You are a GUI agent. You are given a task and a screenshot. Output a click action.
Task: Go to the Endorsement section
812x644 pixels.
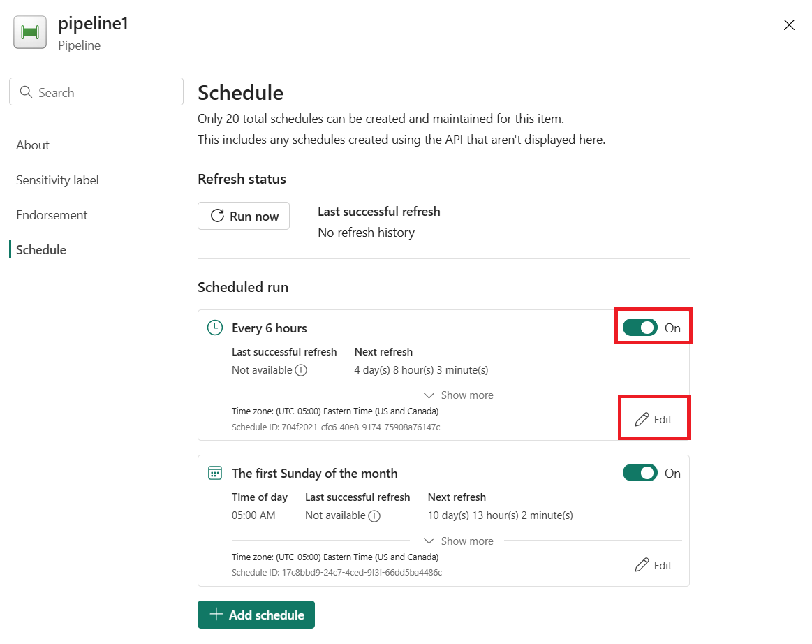coord(52,215)
